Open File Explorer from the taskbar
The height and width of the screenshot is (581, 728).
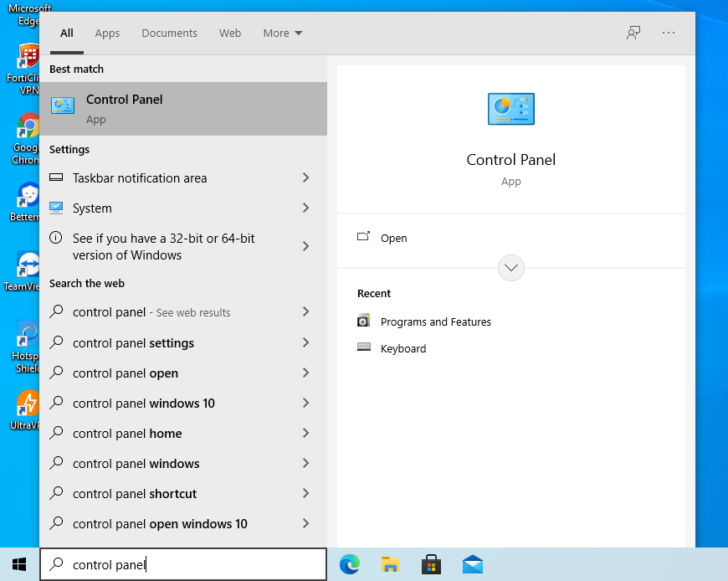391,564
